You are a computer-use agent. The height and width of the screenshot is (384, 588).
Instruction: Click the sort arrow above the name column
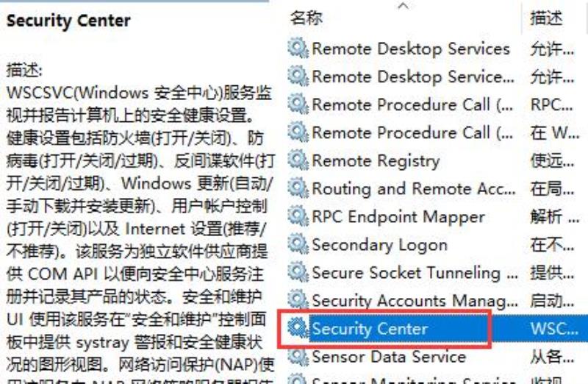point(403,5)
